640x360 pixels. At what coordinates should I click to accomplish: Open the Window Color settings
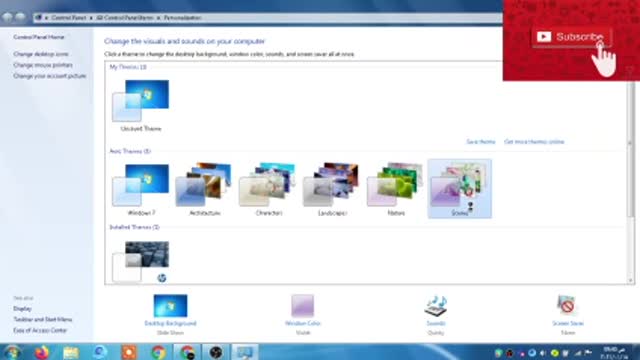[x=302, y=310]
